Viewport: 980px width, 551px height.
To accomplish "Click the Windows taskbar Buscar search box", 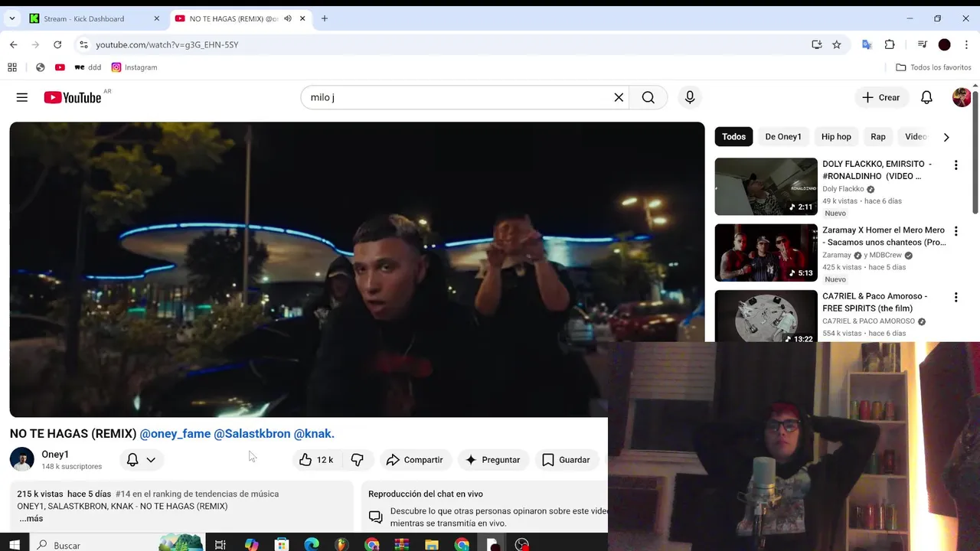I will click(x=119, y=544).
